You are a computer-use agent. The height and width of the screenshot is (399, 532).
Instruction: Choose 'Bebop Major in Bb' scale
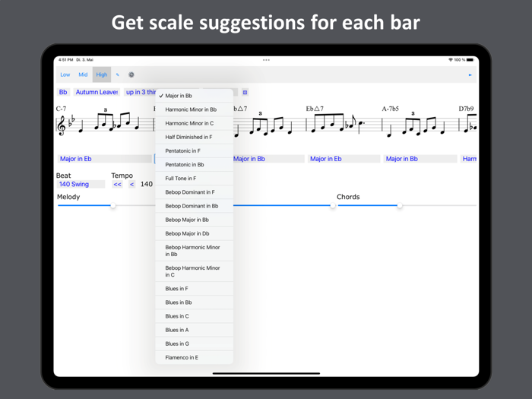click(194, 220)
